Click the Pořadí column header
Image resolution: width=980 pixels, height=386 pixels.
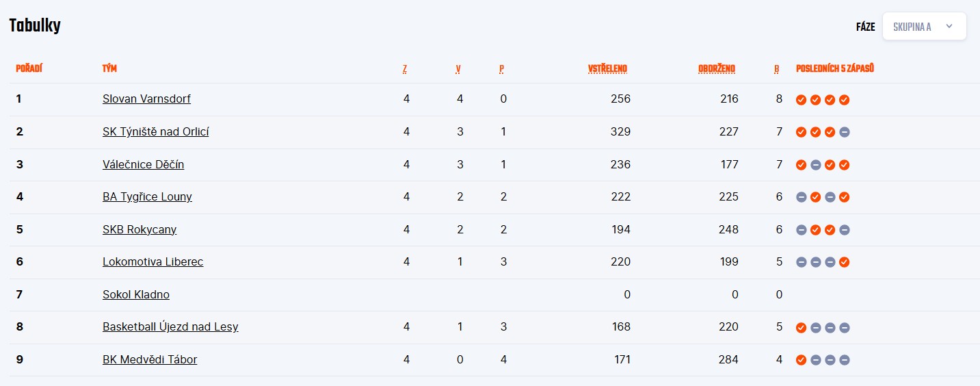29,68
